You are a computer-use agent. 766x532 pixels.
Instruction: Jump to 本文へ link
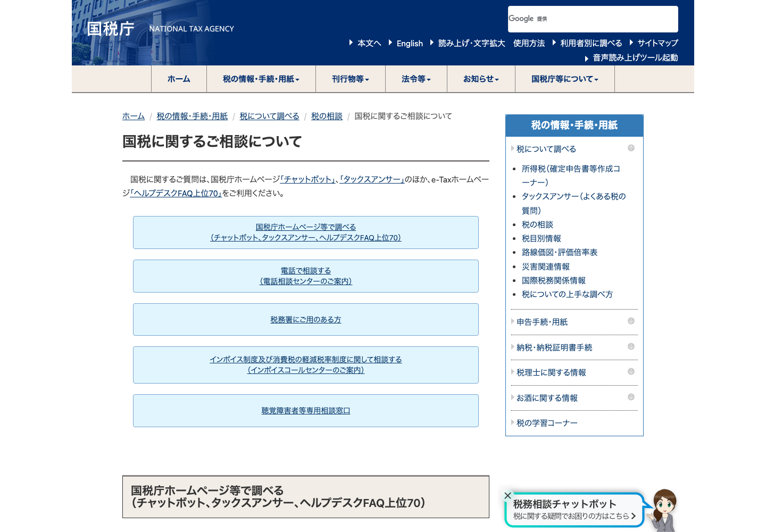(369, 43)
